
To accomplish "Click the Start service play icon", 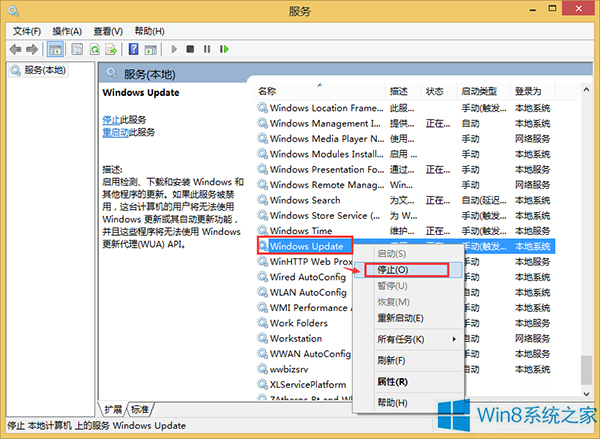I will click(174, 49).
